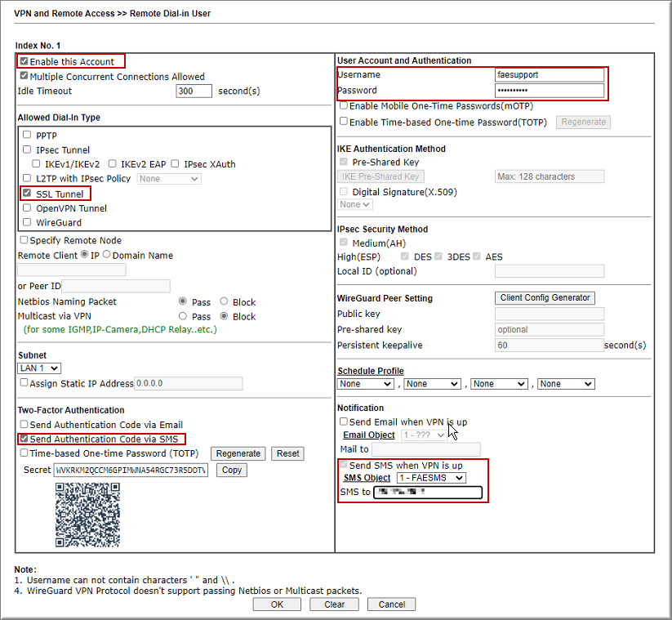Viewport: 672px width, 620px height.
Task: Click the Username field
Action: tap(550, 74)
